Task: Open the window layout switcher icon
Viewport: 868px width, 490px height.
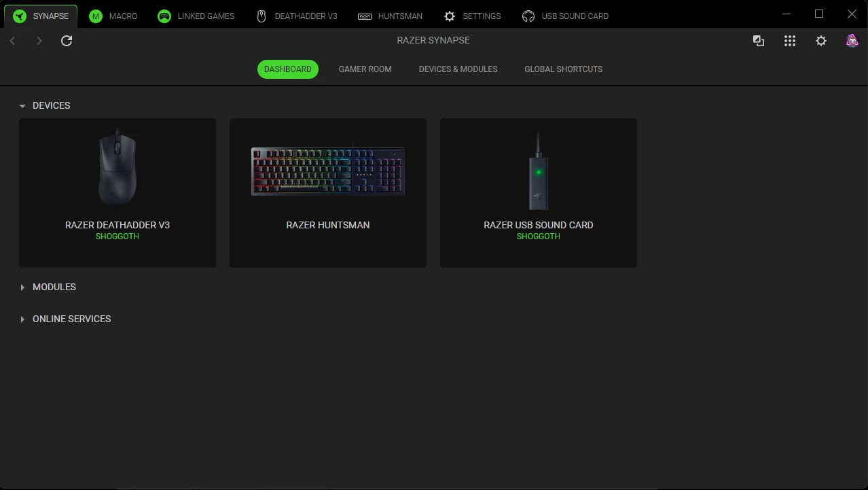Action: (759, 41)
